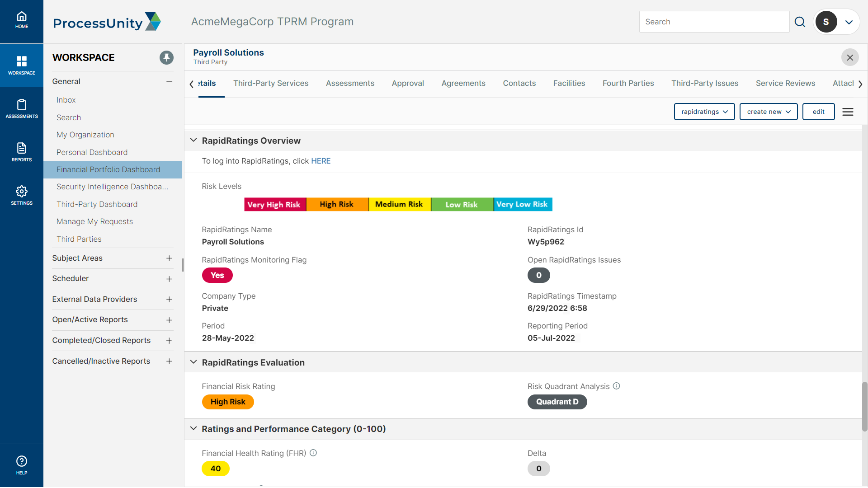Open Reports section icon
Viewport: 868px width, 488px height.
point(21,151)
